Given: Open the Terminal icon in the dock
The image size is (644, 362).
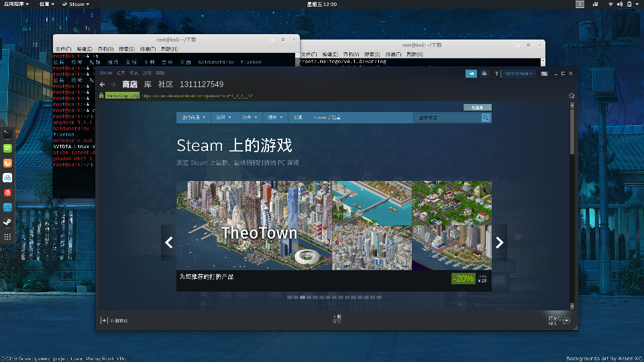Looking at the screenshot, I should pos(7,133).
